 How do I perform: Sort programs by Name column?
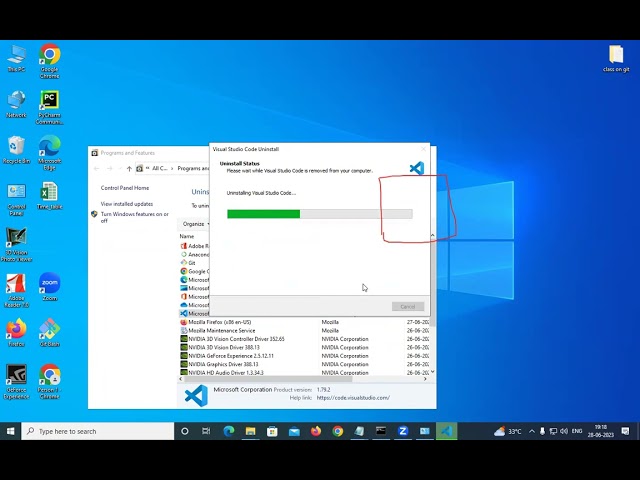[x=187, y=236]
